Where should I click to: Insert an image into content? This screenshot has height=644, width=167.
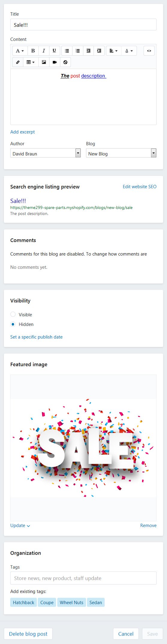pos(44,62)
